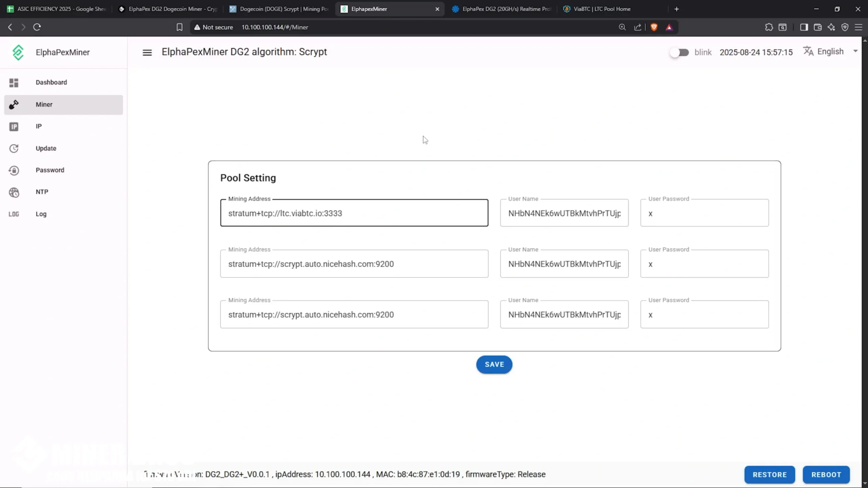868x488 pixels.
Task: Click the 2025-08-24 date time text
Action: (756, 53)
